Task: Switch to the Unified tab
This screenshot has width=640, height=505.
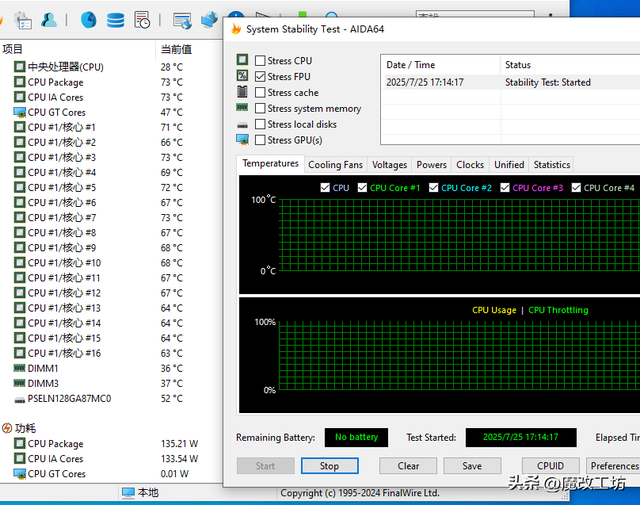Action: point(509,165)
